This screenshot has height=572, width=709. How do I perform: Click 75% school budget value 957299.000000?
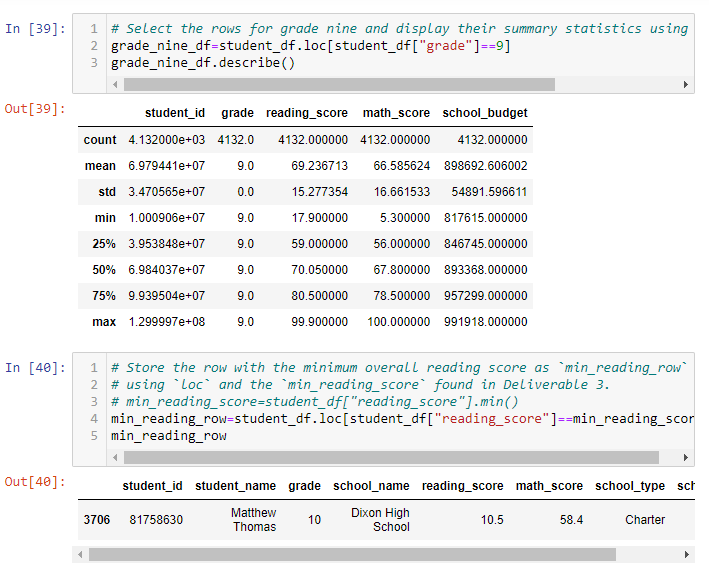pos(486,296)
